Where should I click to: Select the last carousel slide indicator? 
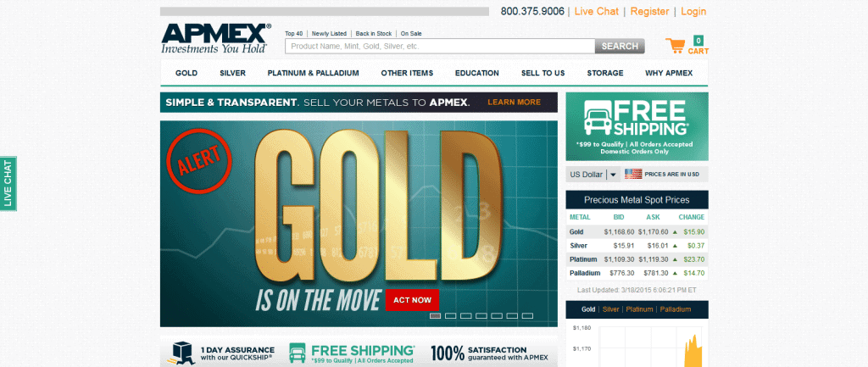click(x=527, y=315)
